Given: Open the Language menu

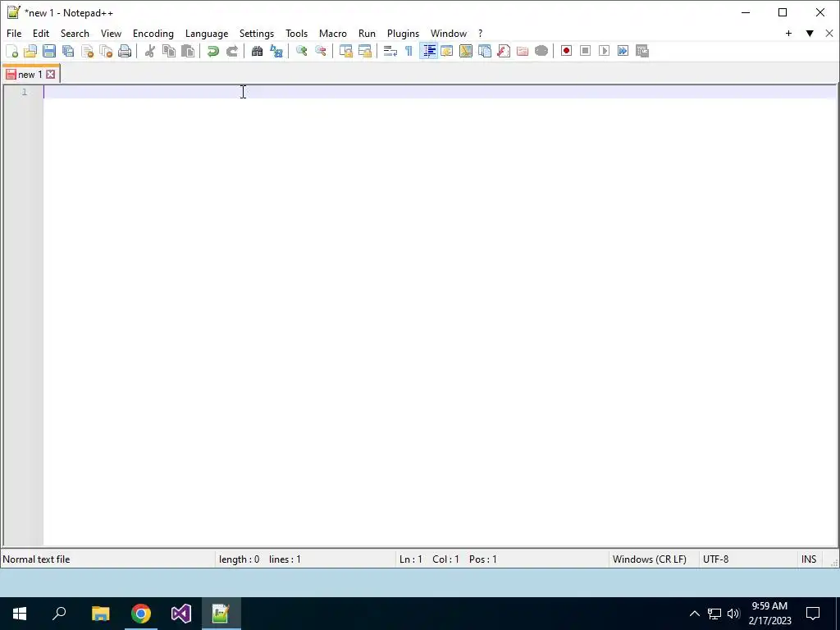Looking at the screenshot, I should tap(207, 33).
